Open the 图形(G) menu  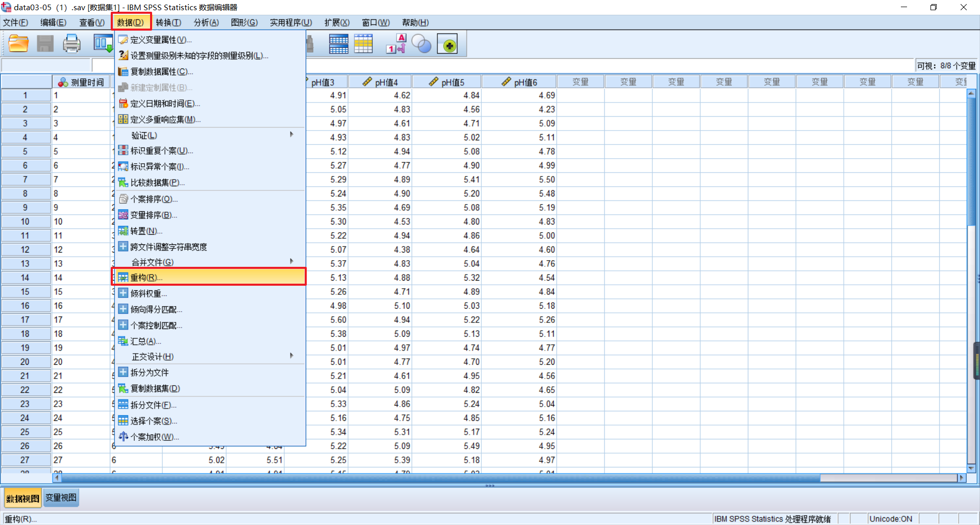coord(244,22)
